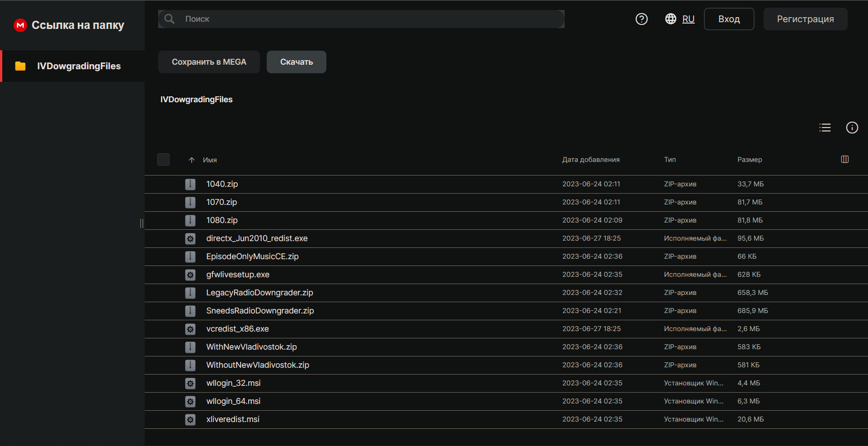Click the Ссылка на папку header link

click(78, 25)
